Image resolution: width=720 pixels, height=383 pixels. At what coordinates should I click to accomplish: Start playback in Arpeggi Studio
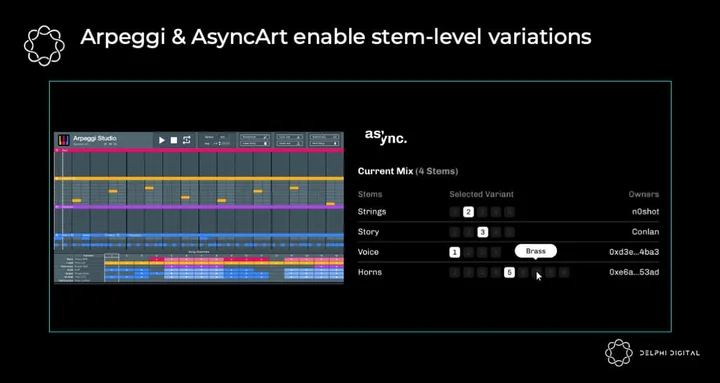coord(162,140)
